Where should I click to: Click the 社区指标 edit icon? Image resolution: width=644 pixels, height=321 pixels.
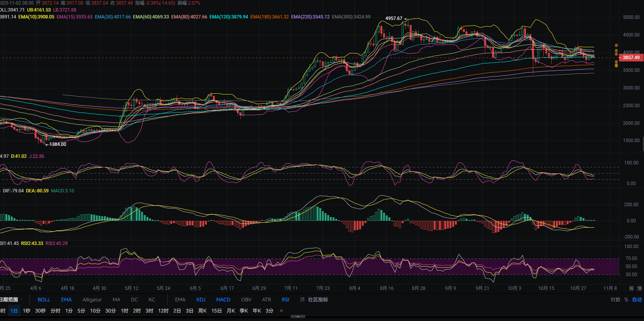(x=303, y=299)
